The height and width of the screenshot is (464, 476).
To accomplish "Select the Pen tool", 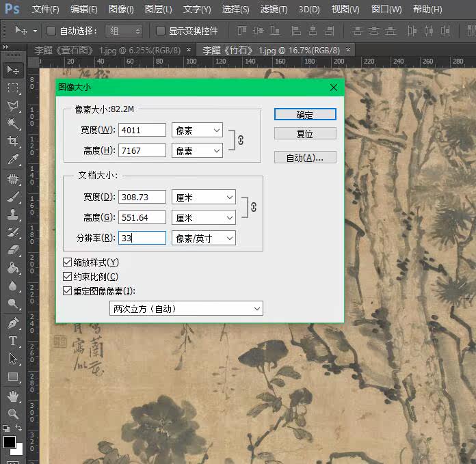I will pyautogui.click(x=13, y=323).
